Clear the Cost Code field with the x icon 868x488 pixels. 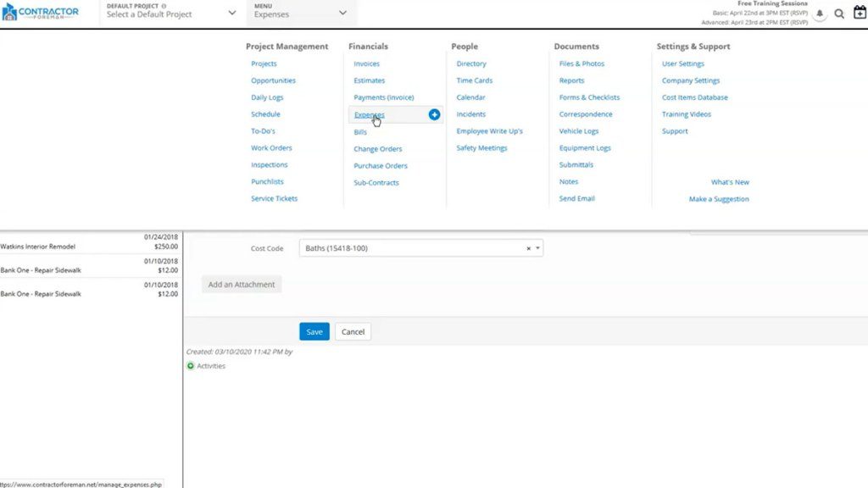point(528,247)
